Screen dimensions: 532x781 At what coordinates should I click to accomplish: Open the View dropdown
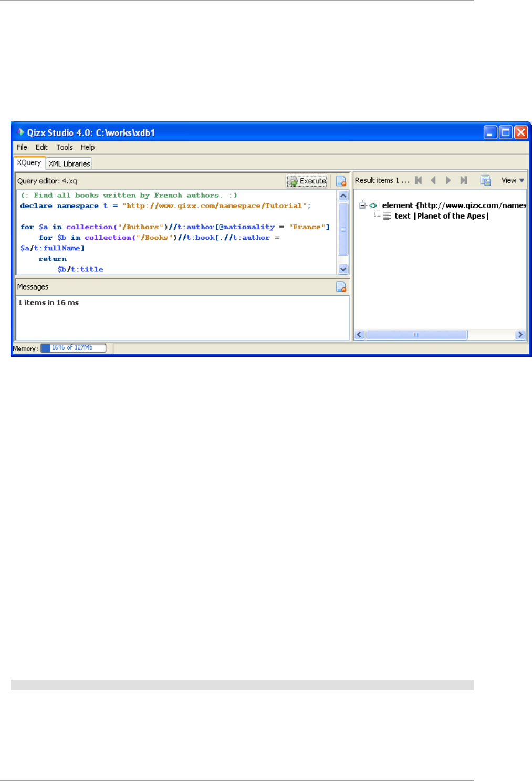tap(513, 180)
